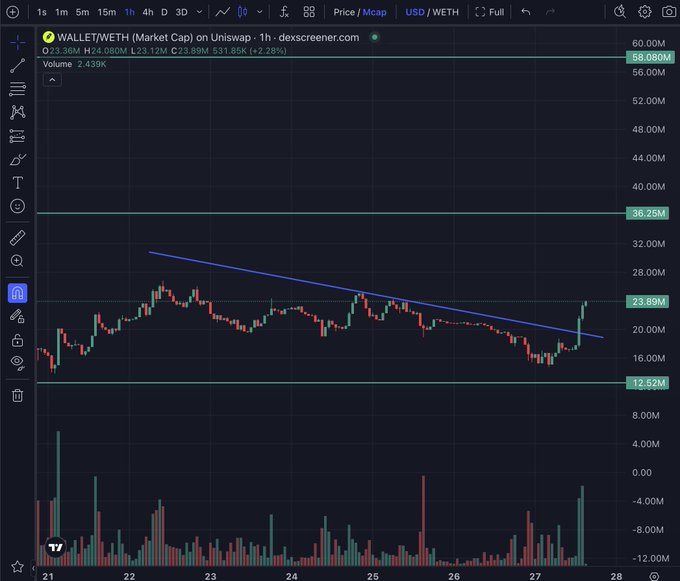Viewport: 680px width, 581px height.
Task: Open favorites star toolbar
Action: click(x=17, y=567)
